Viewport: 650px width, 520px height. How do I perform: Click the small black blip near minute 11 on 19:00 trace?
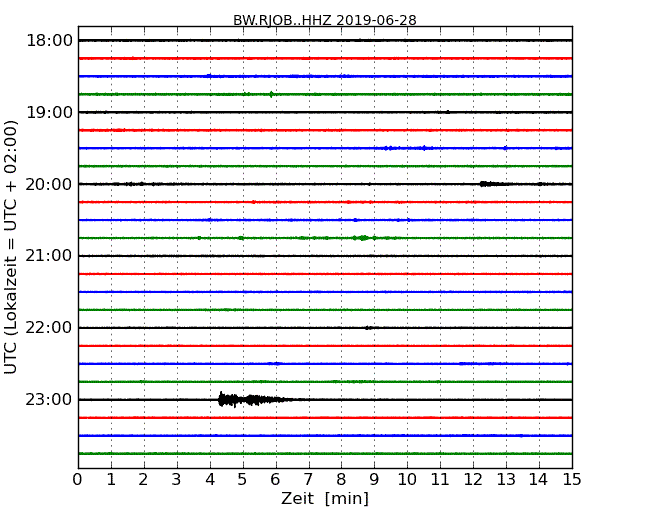coord(448,112)
